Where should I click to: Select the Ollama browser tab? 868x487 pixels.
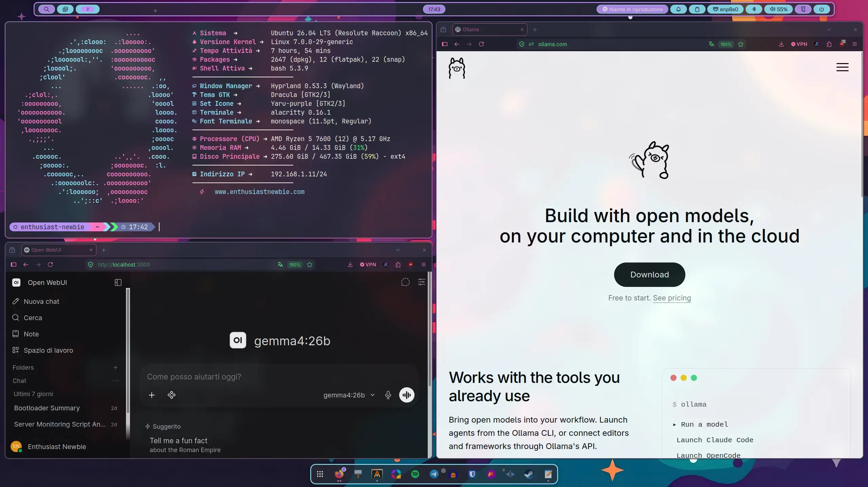[490, 30]
